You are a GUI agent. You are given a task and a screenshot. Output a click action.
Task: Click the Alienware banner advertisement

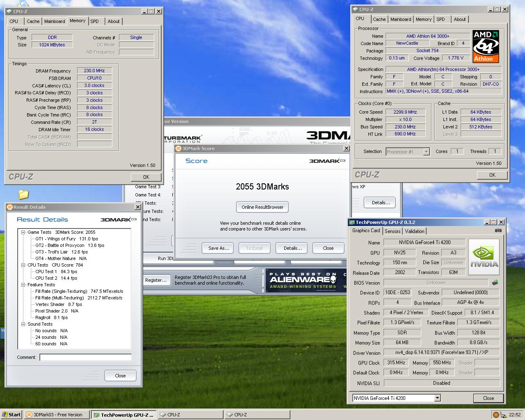[x=306, y=281]
